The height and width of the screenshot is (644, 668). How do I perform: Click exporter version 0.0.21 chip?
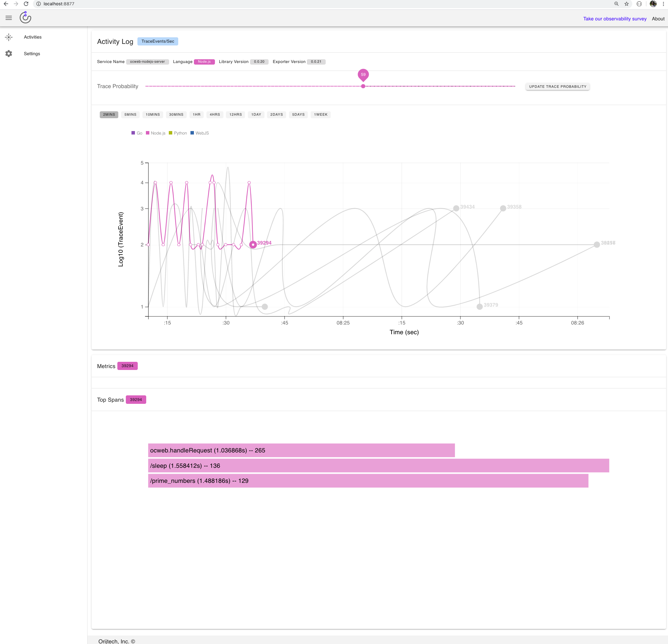[x=316, y=62]
